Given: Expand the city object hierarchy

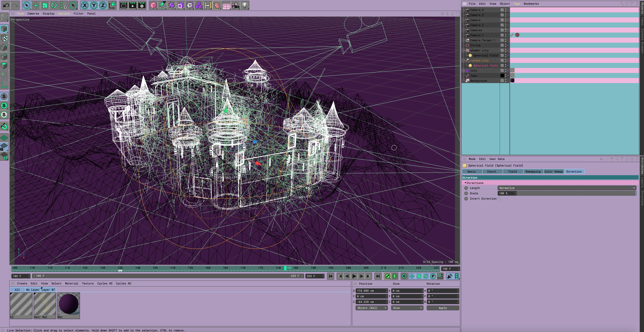Looking at the screenshot, I should tap(464, 70).
